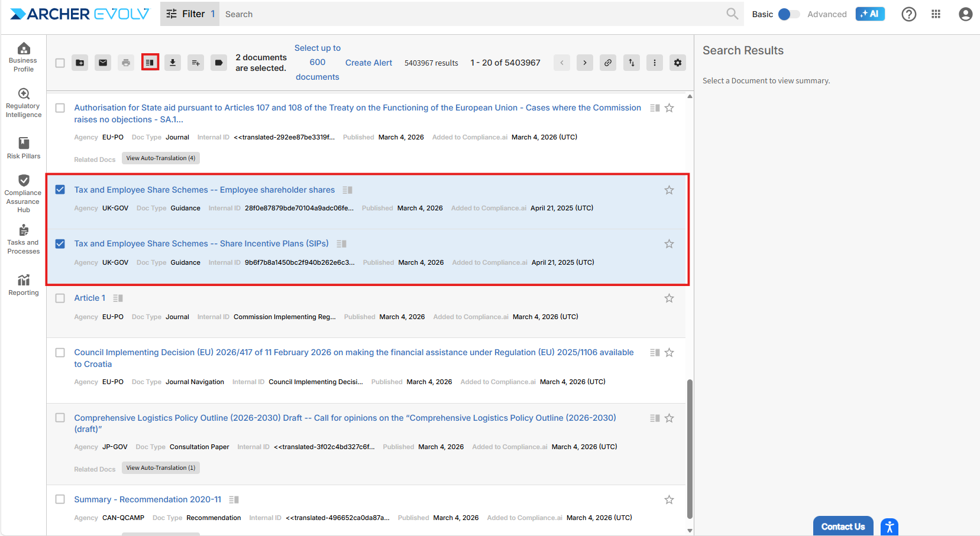This screenshot has width=980, height=536.
Task: Check the Article 1 checkbox
Action: 60,298
